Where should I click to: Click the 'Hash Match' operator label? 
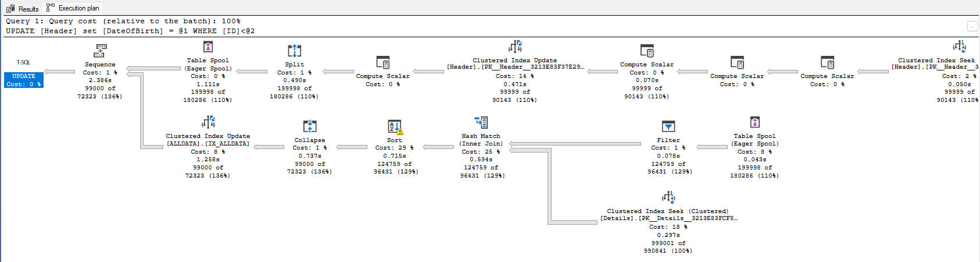click(x=481, y=136)
